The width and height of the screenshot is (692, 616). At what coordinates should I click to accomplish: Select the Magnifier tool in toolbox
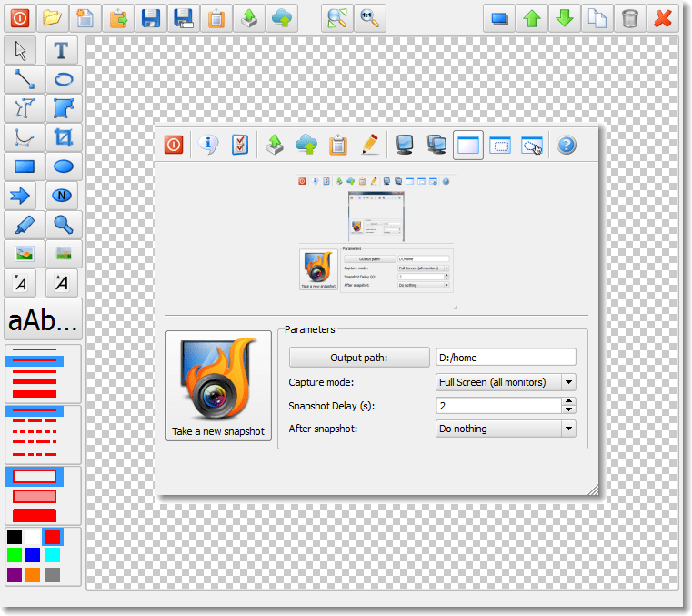63,224
